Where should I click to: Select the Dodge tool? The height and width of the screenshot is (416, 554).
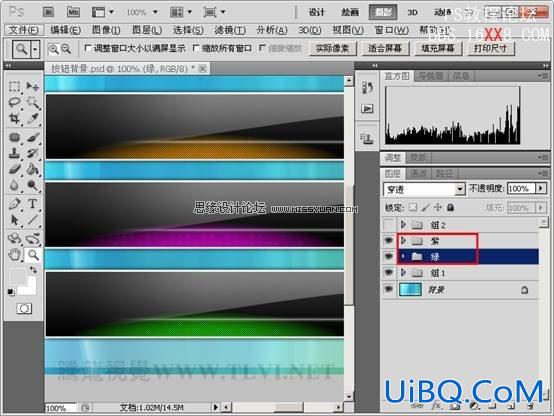click(x=33, y=185)
